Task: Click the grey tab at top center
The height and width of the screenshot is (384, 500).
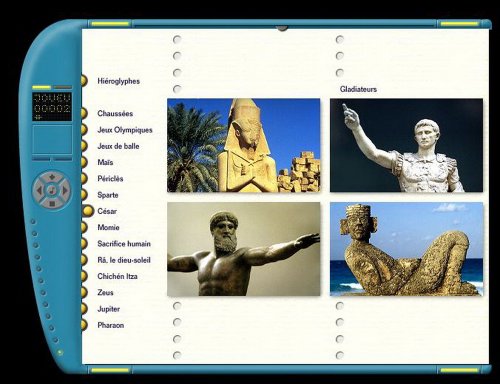Action: (x=282, y=29)
